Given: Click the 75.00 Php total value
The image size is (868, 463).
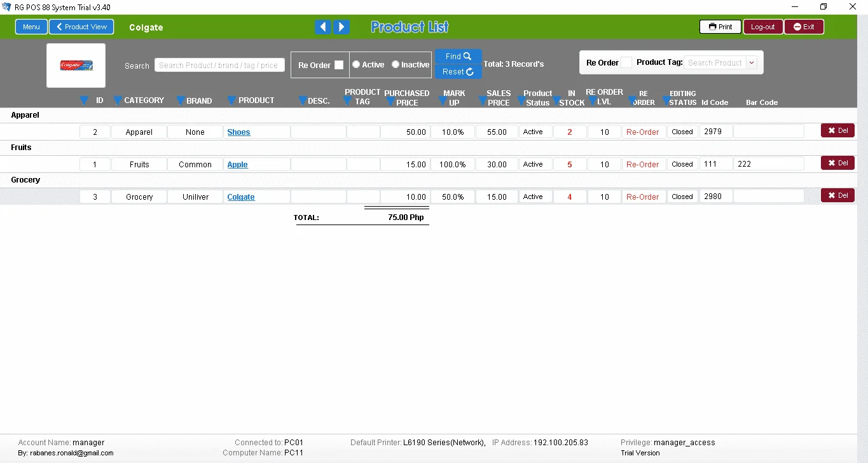Looking at the screenshot, I should click(406, 218).
